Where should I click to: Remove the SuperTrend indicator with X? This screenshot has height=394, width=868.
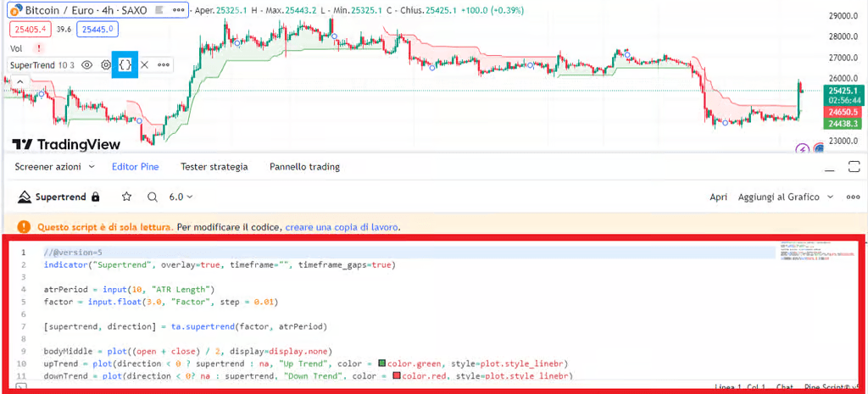pyautogui.click(x=144, y=64)
